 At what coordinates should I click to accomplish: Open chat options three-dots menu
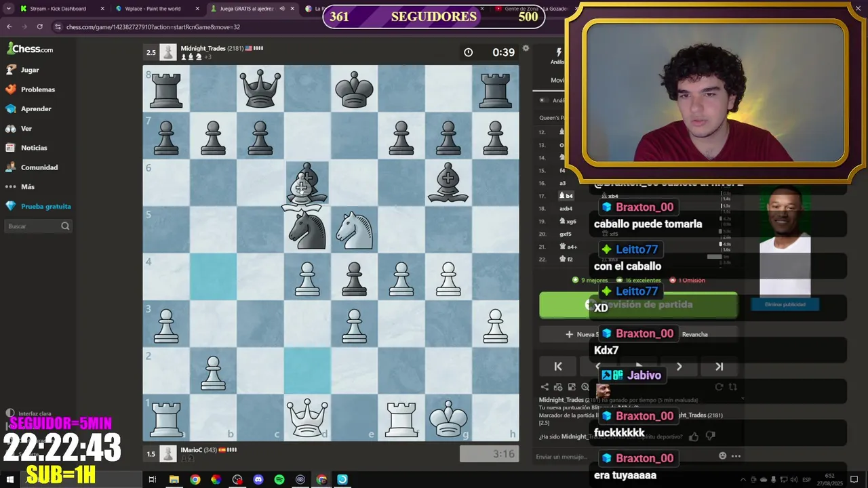point(736,456)
